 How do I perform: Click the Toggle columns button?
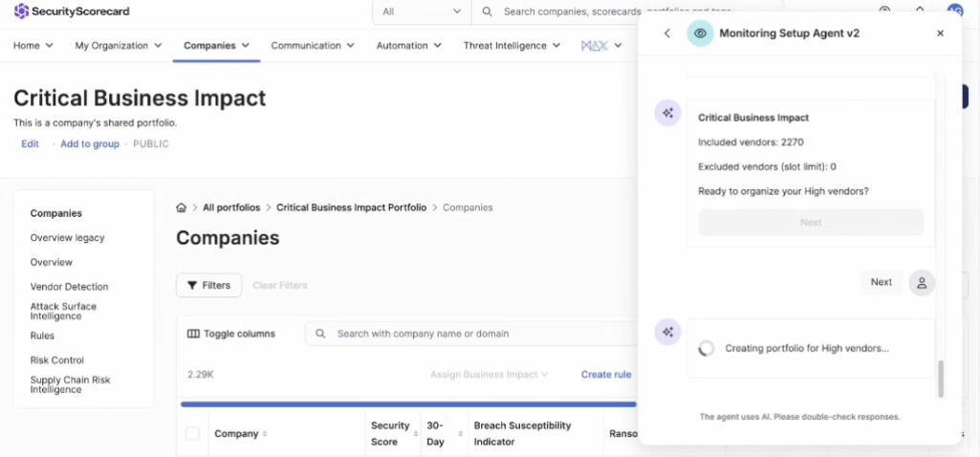click(231, 334)
